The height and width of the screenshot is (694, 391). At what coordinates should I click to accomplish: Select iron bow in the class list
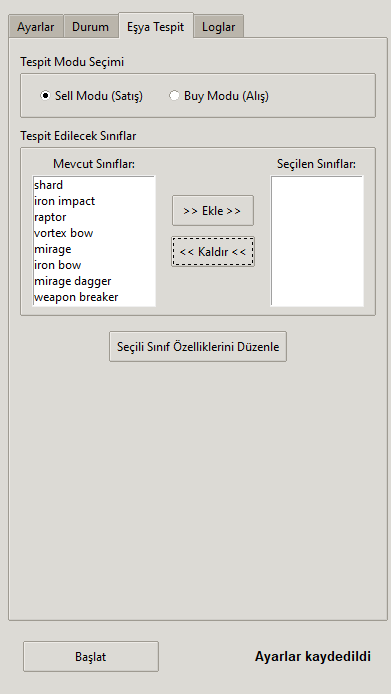coord(94,265)
